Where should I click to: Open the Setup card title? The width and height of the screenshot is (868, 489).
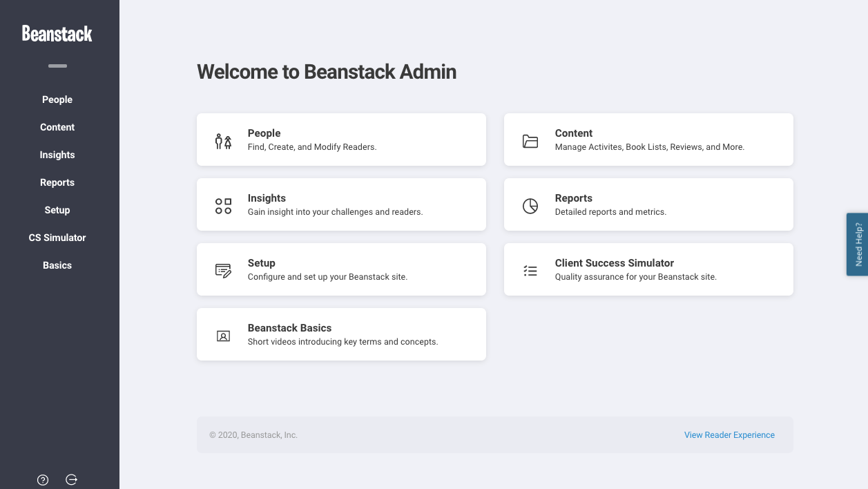262,263
